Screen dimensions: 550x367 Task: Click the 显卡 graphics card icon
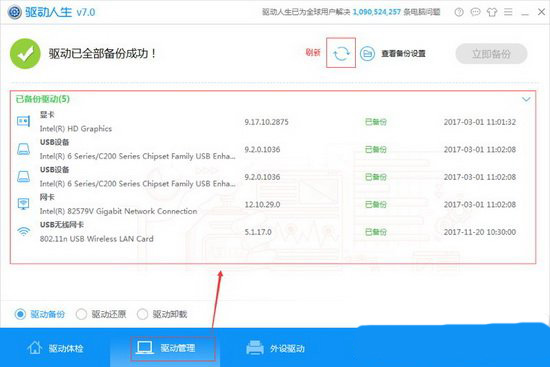[x=24, y=121]
